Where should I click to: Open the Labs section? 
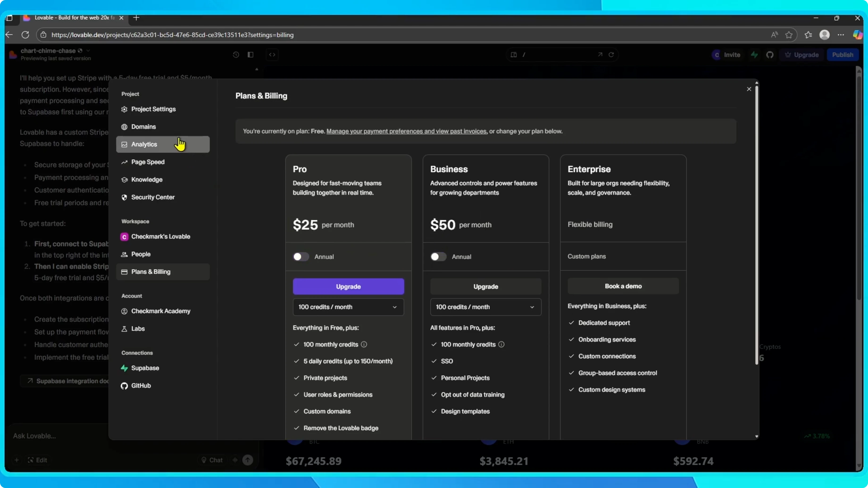[x=163, y=329]
